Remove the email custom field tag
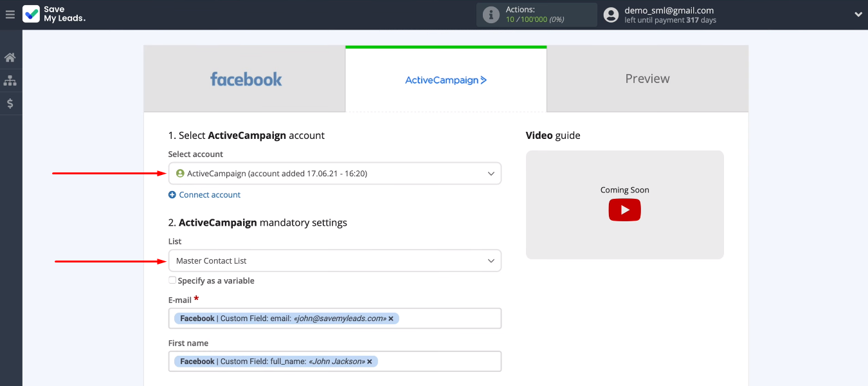This screenshot has width=868, height=386. 391,318
